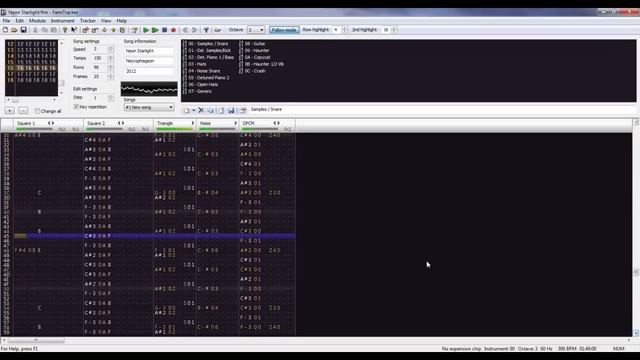
Task: Open the instrument editor icon
Action: pos(243,110)
